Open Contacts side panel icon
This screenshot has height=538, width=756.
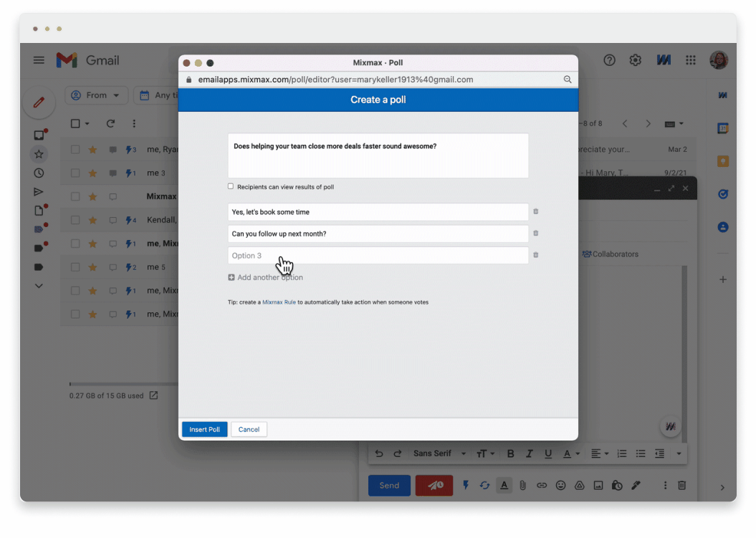[723, 226]
